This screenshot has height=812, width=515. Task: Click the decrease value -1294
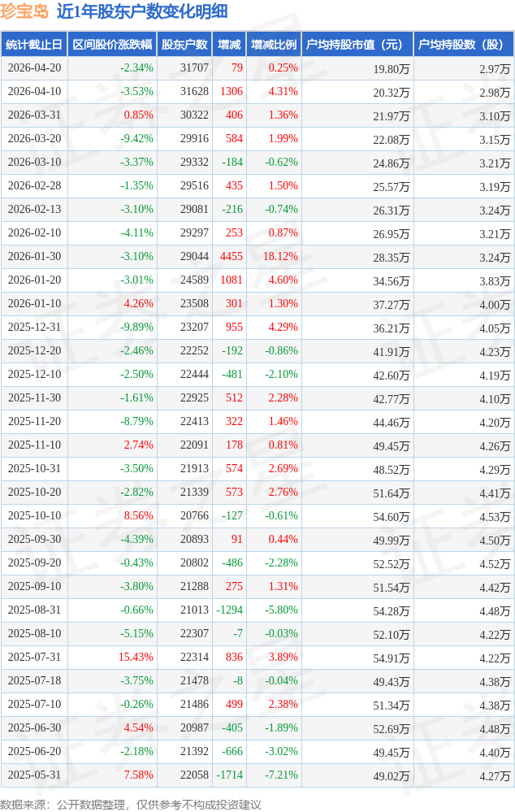pos(230,610)
